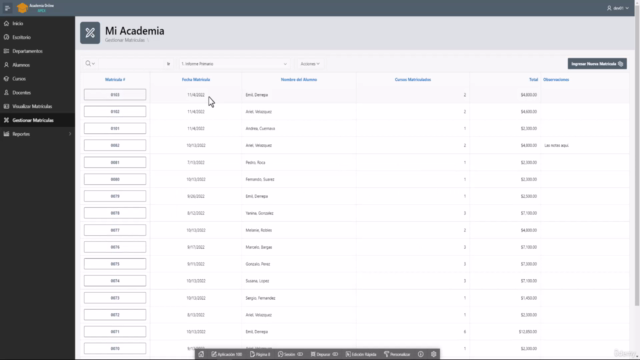Open matrícula 0102 button
This screenshot has width=640, height=360.
click(x=115, y=111)
